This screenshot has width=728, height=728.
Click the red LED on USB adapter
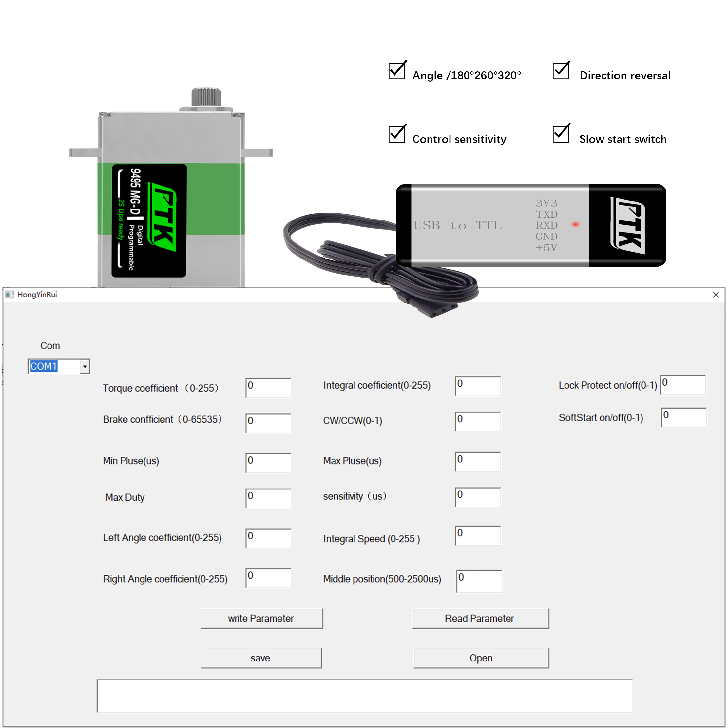[575, 224]
